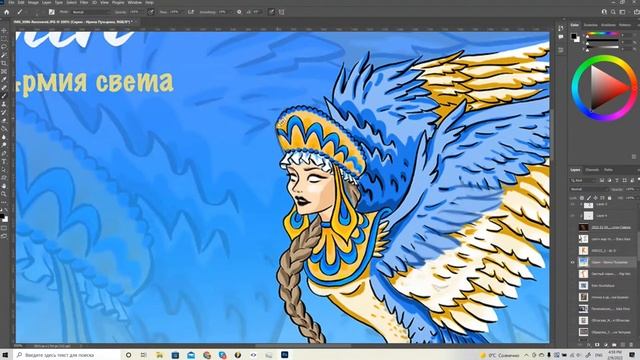This screenshot has height=360, width=640.
Task: Open the layer Opacity dropdown
Action: [x=632, y=189]
